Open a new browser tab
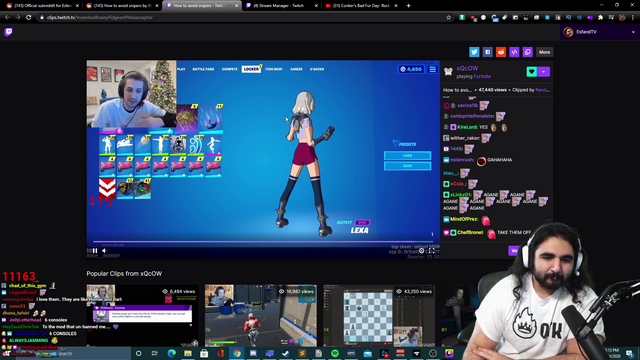This screenshot has height=360, width=640. pos(409,6)
